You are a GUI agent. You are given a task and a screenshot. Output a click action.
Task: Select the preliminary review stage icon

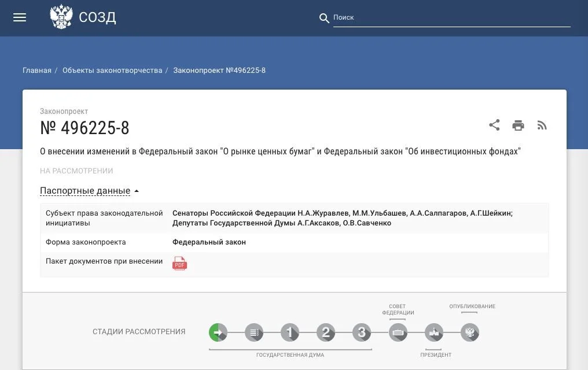(x=254, y=332)
